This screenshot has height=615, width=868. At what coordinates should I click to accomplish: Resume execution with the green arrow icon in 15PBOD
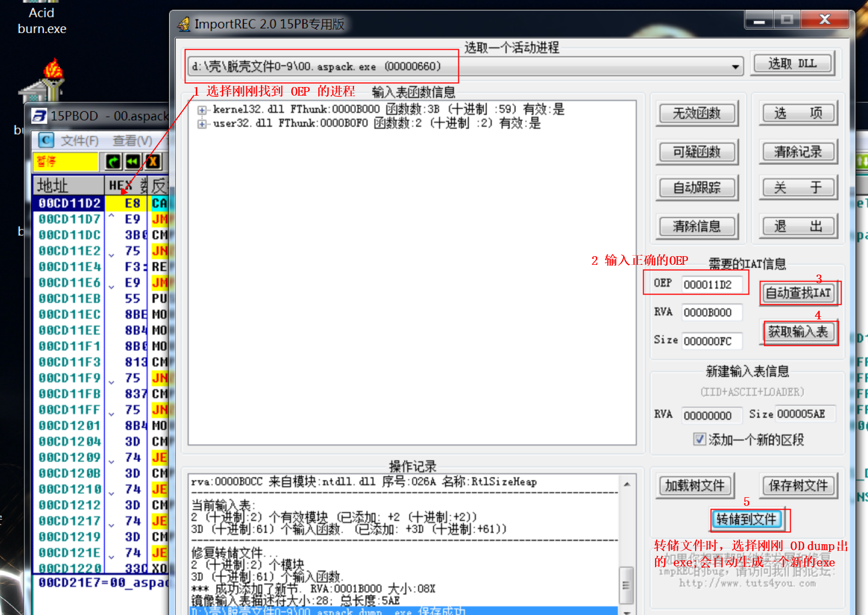tap(112, 162)
